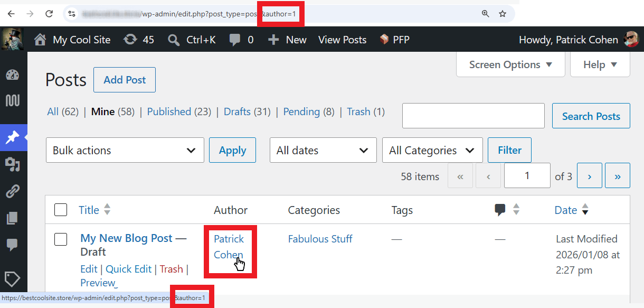
Task: Open Dashboard from the sidebar gauge icon
Action: [x=13, y=75]
